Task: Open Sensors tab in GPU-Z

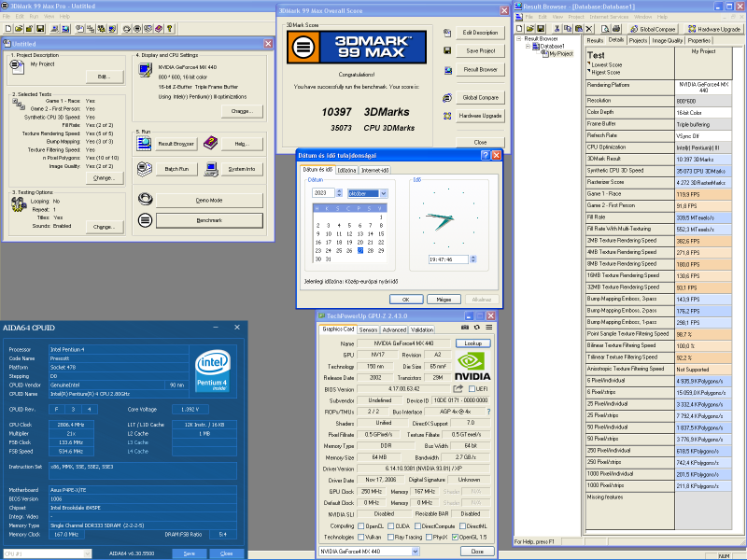Action: pyautogui.click(x=368, y=329)
